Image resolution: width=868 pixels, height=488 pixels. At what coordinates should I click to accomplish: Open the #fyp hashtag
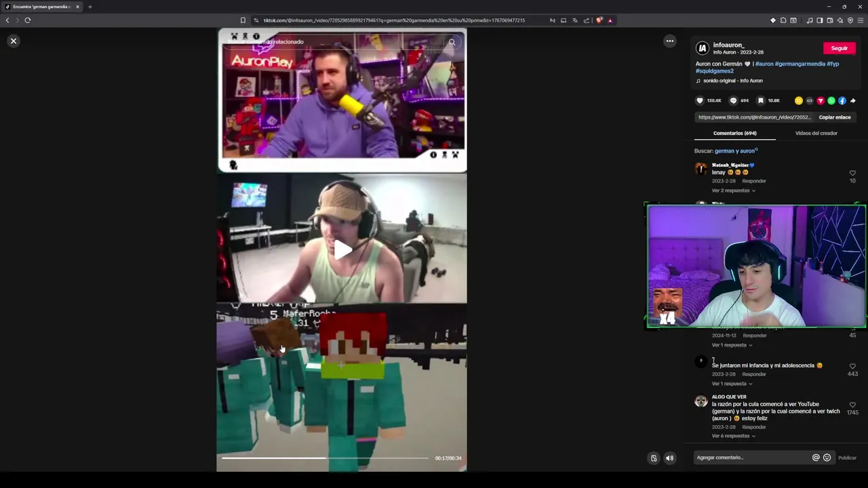tap(833, 64)
